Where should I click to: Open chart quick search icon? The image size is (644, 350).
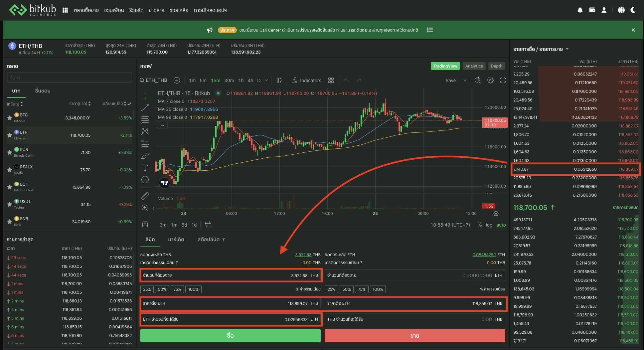477,80
